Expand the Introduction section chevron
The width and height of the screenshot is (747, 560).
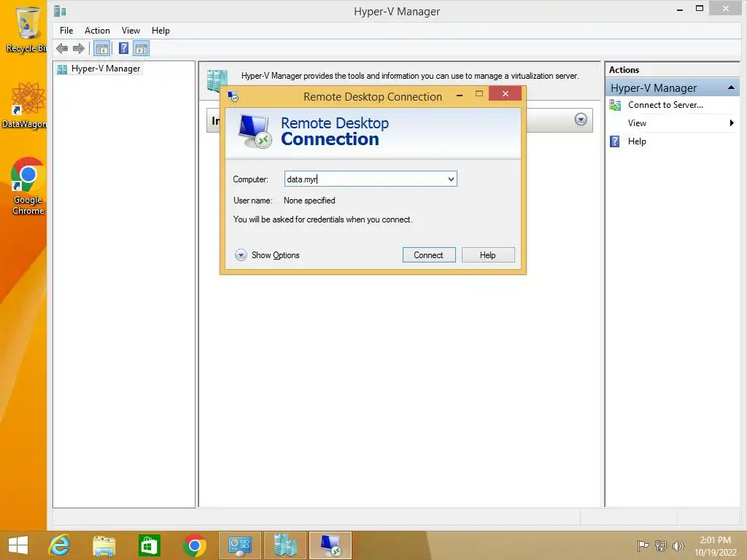[581, 119]
